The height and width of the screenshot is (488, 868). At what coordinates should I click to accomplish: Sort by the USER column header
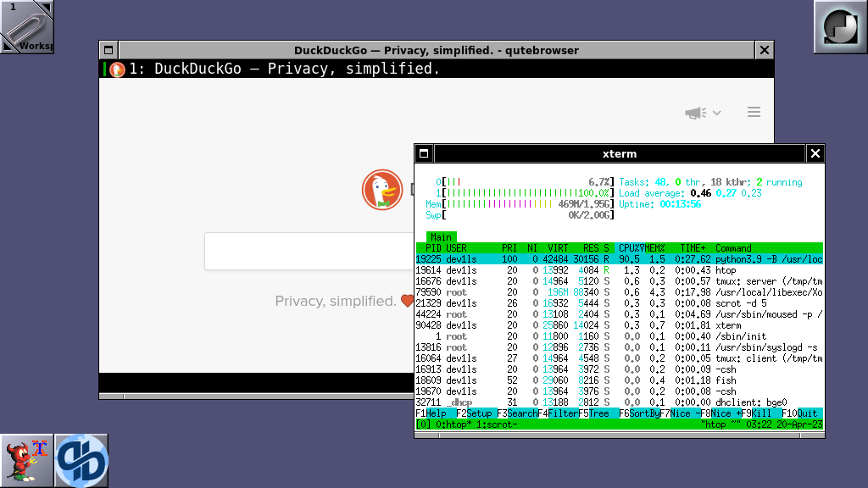click(x=456, y=248)
